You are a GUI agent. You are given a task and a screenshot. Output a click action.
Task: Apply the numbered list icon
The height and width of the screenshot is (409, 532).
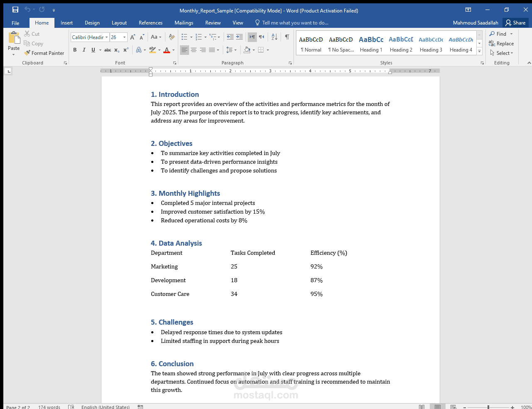(x=199, y=37)
